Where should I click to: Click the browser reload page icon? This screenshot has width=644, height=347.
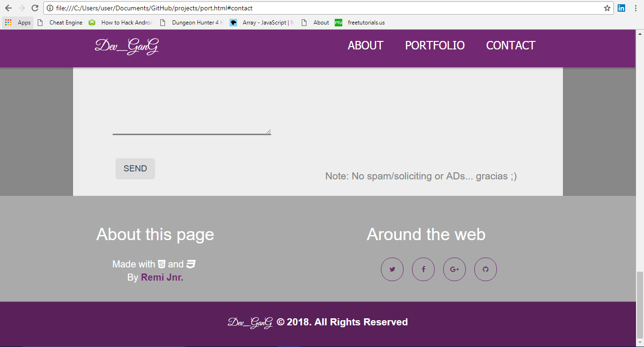(x=34, y=8)
